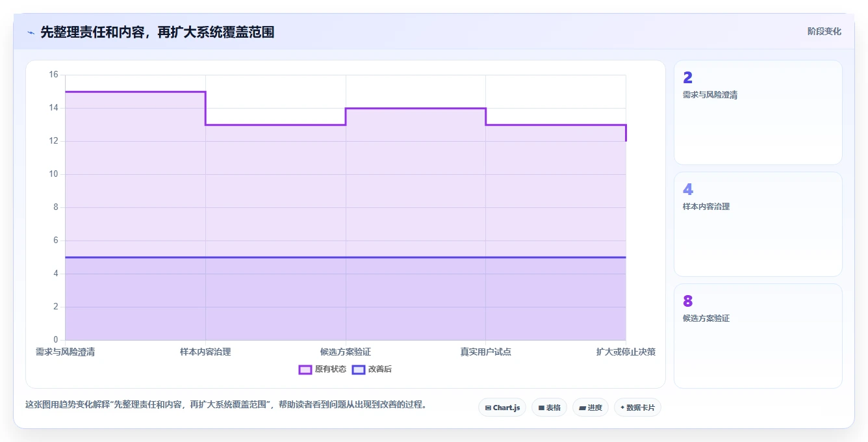The height and width of the screenshot is (442, 868).
Task: Click the Chart.js tag chip
Action: (x=502, y=408)
